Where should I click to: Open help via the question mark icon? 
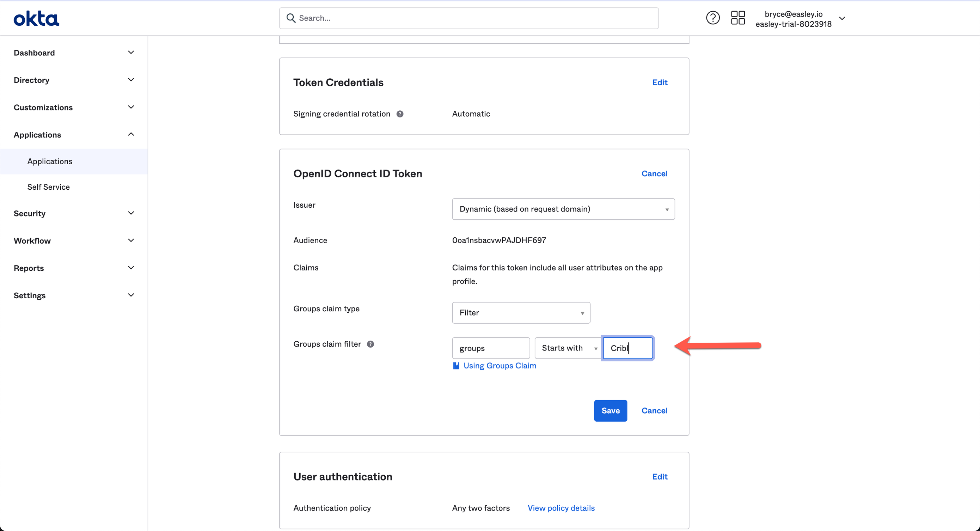tap(712, 18)
